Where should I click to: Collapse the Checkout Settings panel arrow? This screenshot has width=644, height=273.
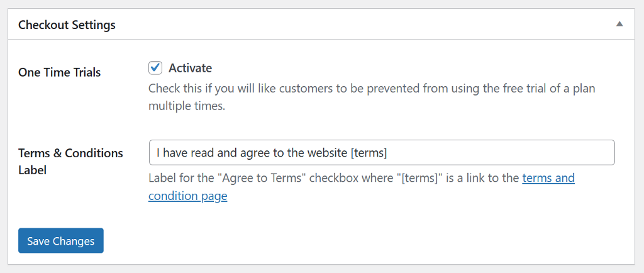(619, 25)
